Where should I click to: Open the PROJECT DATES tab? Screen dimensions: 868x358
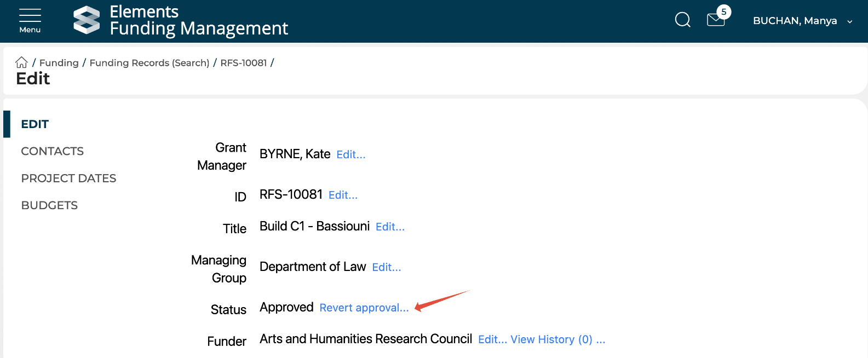[x=68, y=178]
